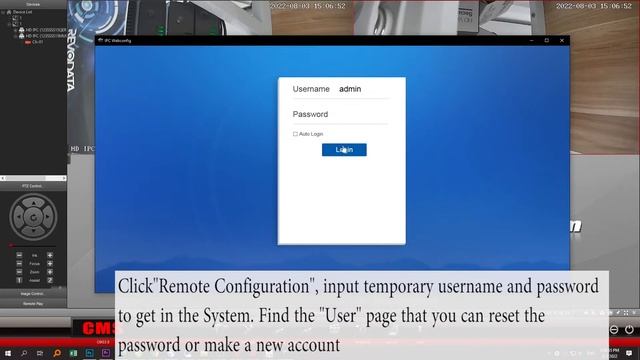The width and height of the screenshot is (640, 360).
Task: Open the PTZ Control panel header
Action: pyautogui.click(x=33, y=186)
